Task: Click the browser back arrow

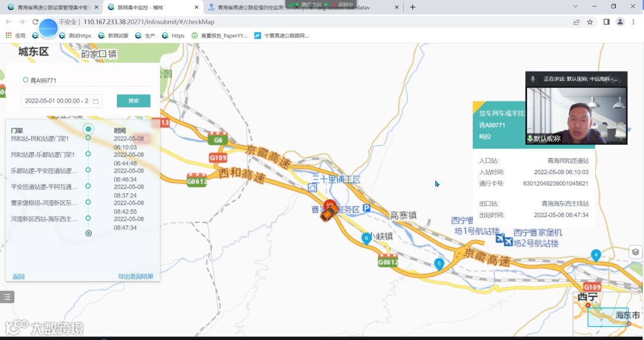Action: pos(8,21)
